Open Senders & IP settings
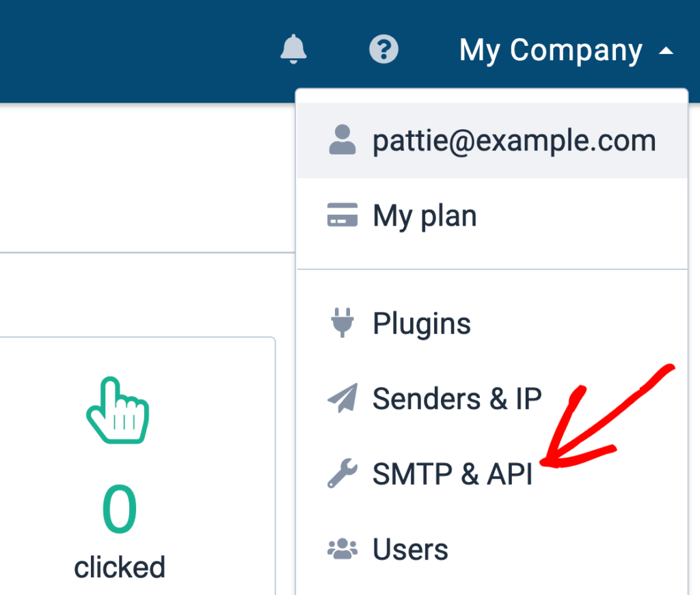700x595 pixels. [457, 397]
